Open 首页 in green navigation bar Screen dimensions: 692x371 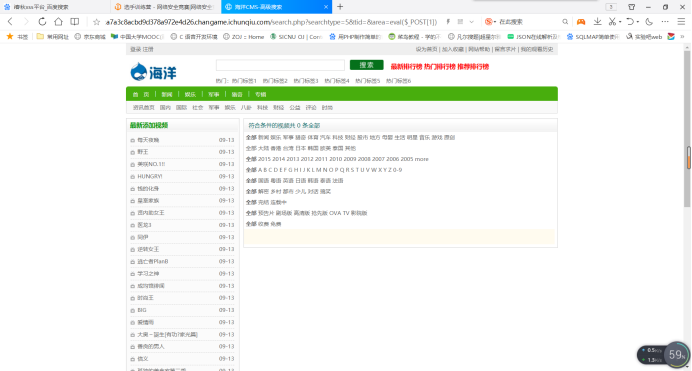click(141, 94)
